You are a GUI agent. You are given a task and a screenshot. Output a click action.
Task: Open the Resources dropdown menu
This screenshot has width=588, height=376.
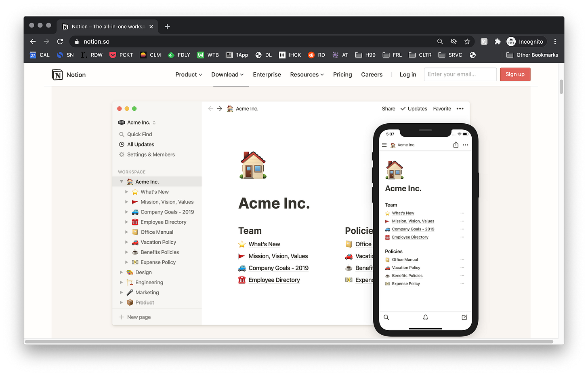307,74
